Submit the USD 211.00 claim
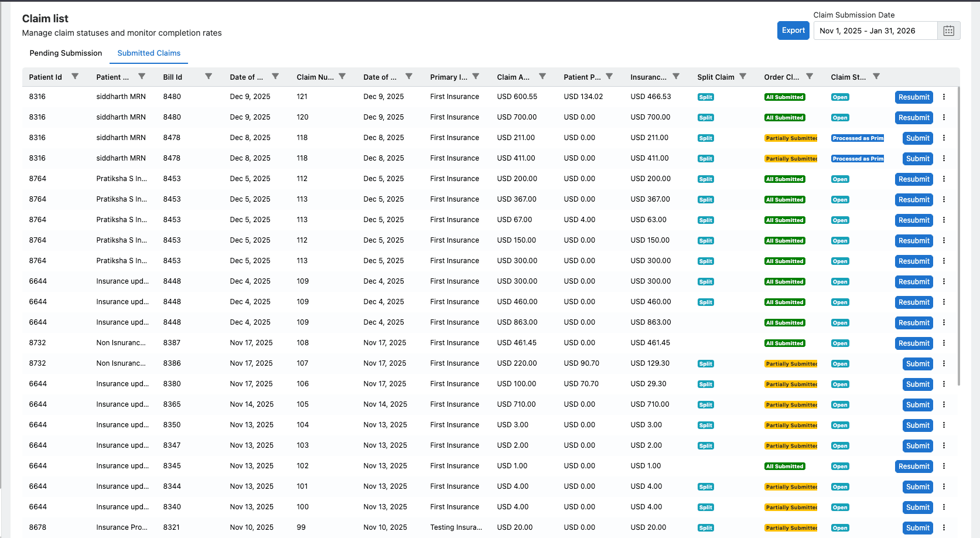The height and width of the screenshot is (538, 980). tap(918, 138)
